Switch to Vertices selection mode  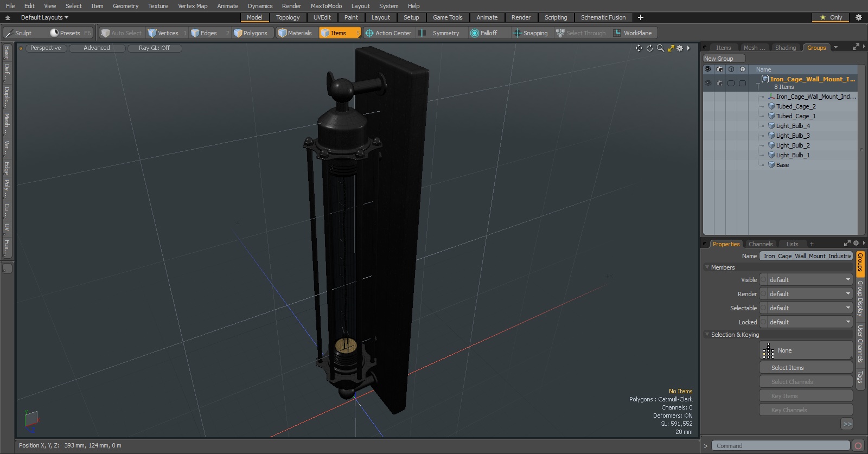coord(168,33)
